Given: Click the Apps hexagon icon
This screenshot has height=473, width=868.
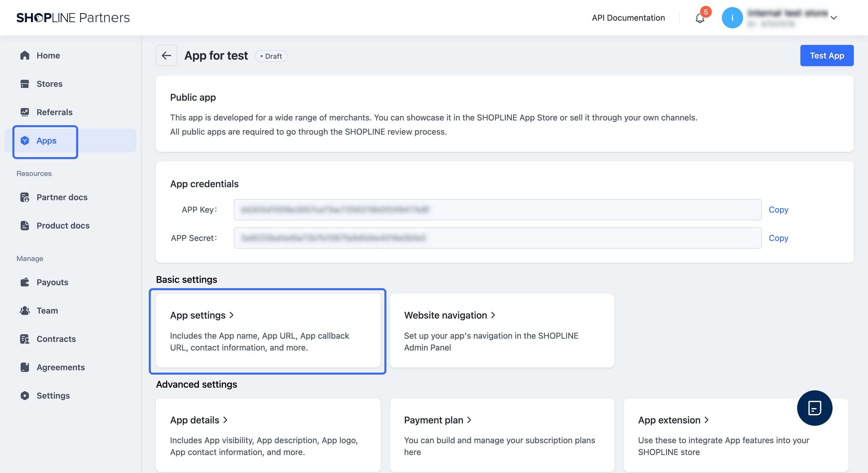Looking at the screenshot, I should coord(25,141).
